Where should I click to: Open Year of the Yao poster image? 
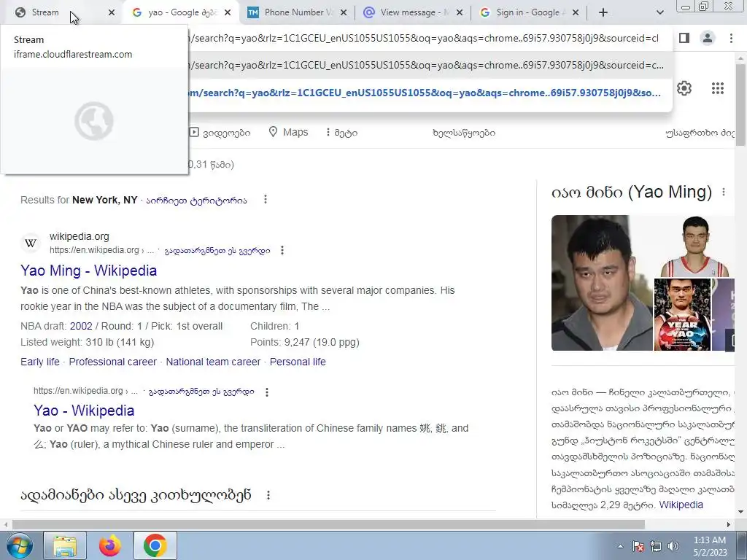682,315
